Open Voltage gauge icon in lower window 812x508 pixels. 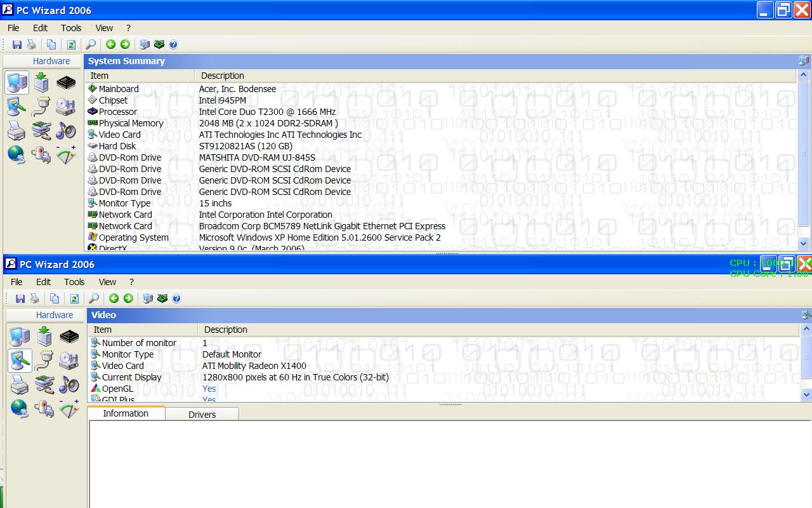pyautogui.click(x=69, y=408)
